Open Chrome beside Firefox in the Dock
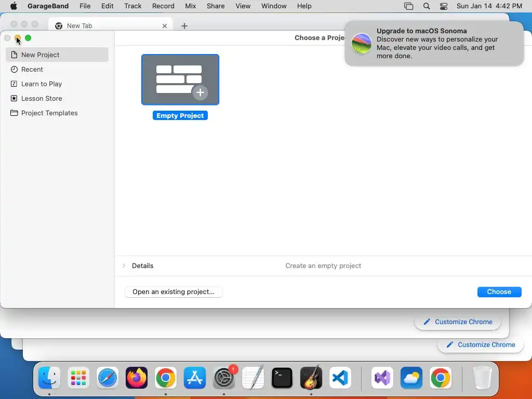Viewport: 532px width, 399px height. 166,378
